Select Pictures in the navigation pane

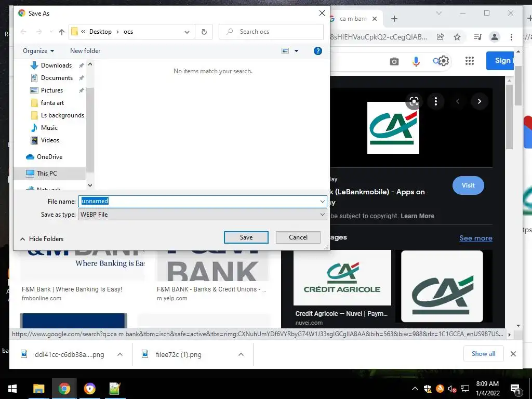51,90
